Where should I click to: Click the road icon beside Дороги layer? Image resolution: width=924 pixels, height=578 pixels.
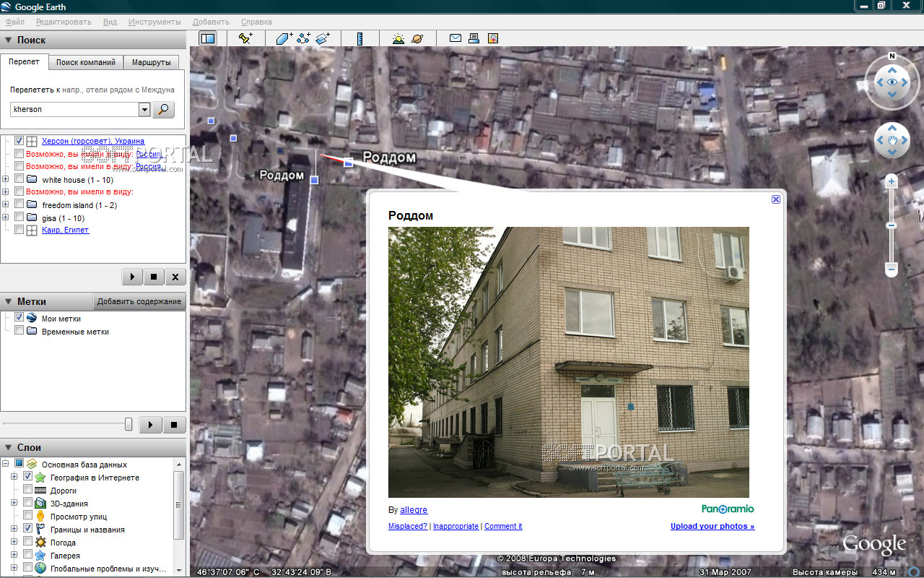[40, 491]
